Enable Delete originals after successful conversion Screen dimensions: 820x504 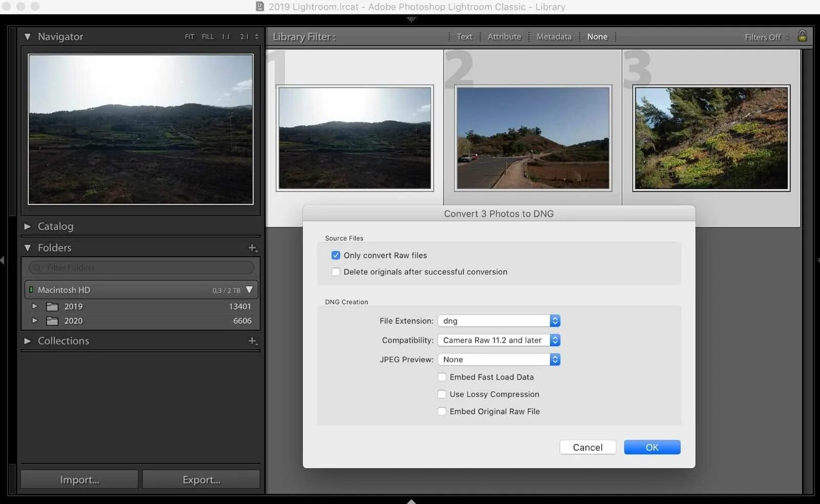336,271
